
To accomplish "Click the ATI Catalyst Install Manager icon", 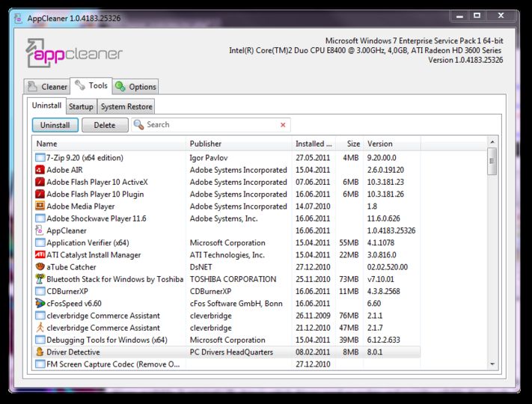I will pyautogui.click(x=40, y=255).
